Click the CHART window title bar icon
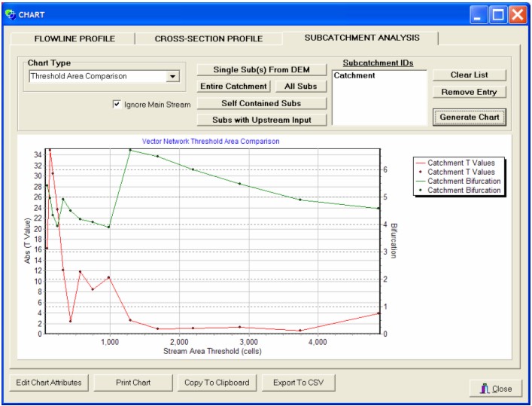The image size is (532, 406). (x=10, y=14)
